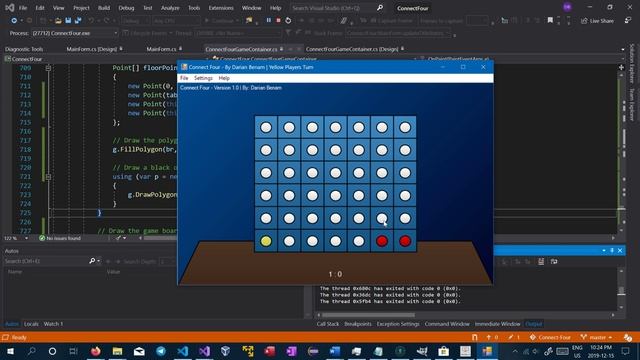640x360 pixels.
Task: Click the Open File folder icon
Action: point(58,20)
